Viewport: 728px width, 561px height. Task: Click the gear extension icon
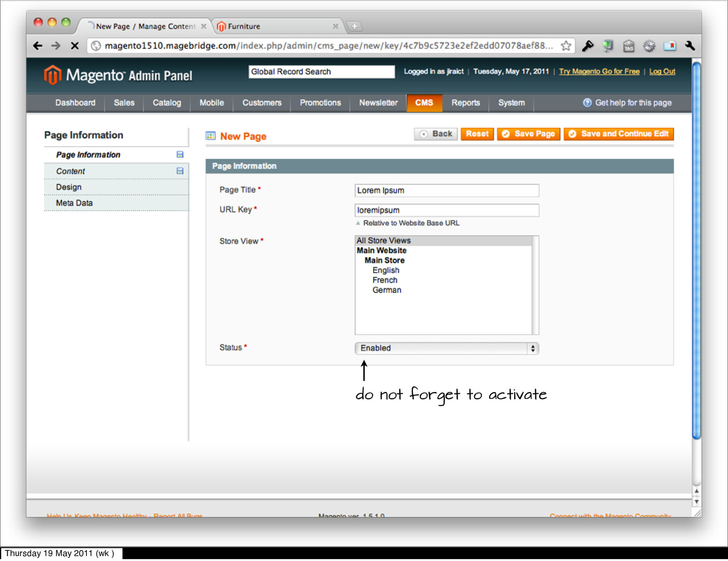coord(649,46)
